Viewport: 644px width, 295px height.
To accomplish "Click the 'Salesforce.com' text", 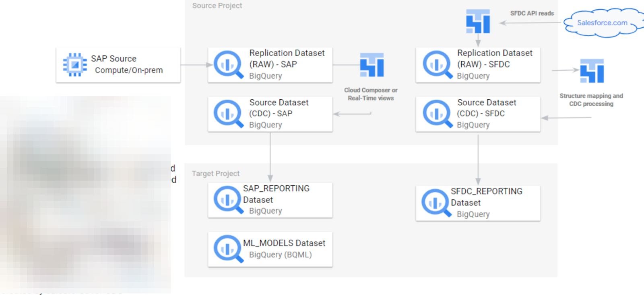I will [602, 23].
